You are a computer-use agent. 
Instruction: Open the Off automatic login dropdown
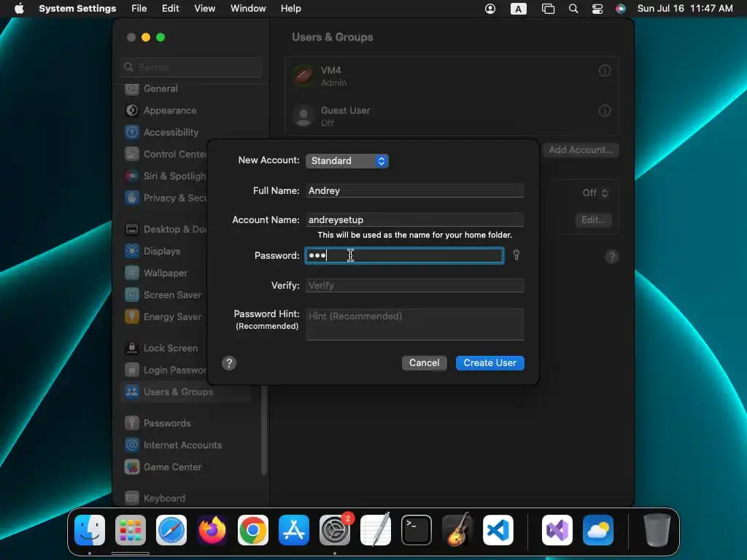pos(595,192)
